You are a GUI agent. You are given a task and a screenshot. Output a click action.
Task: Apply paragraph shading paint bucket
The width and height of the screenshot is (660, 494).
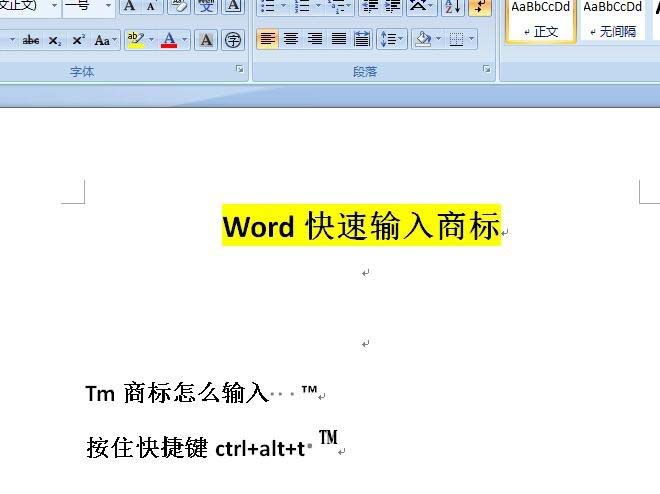point(423,39)
